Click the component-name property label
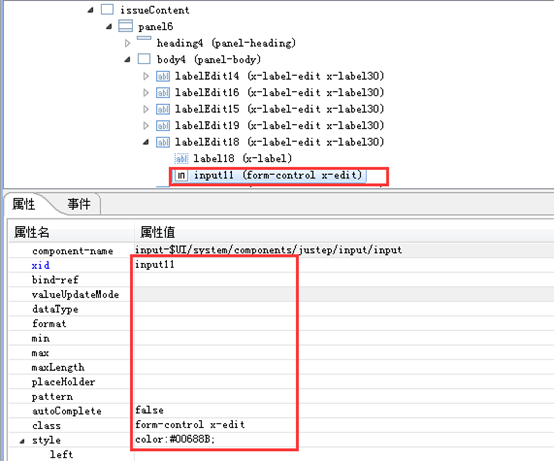554x461 pixels. coord(72,251)
